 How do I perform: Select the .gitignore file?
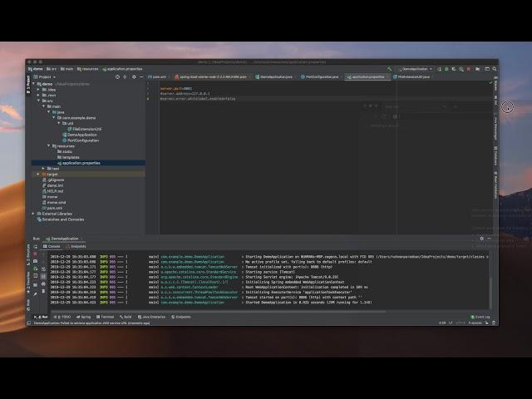click(x=53, y=180)
